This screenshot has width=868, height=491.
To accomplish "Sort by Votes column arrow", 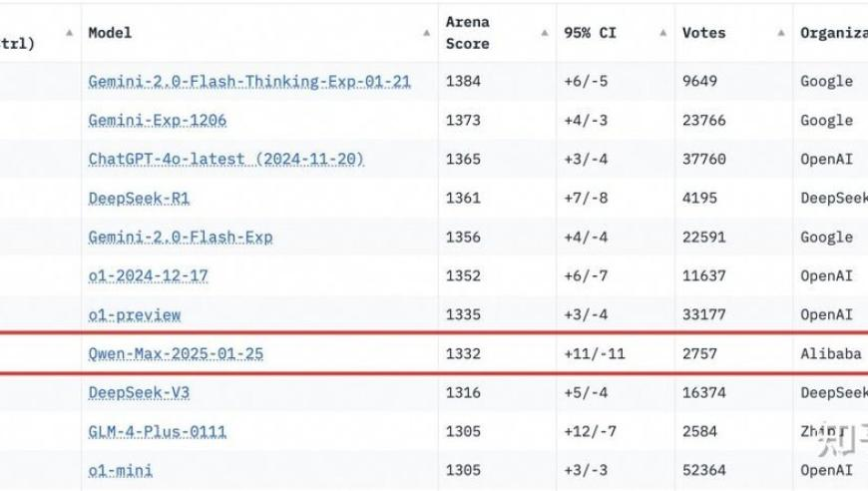I will [x=781, y=33].
